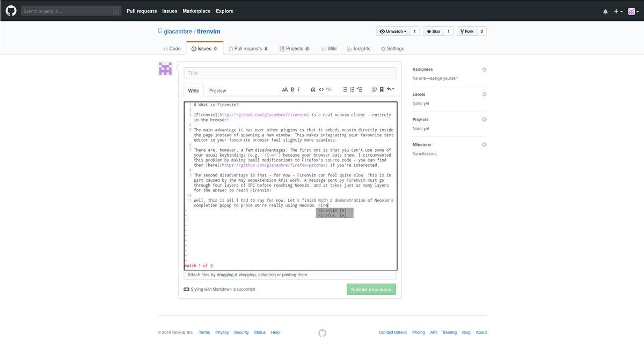This screenshot has width=644, height=362.
Task: View the fork count next to Fork
Action: pos(481,32)
